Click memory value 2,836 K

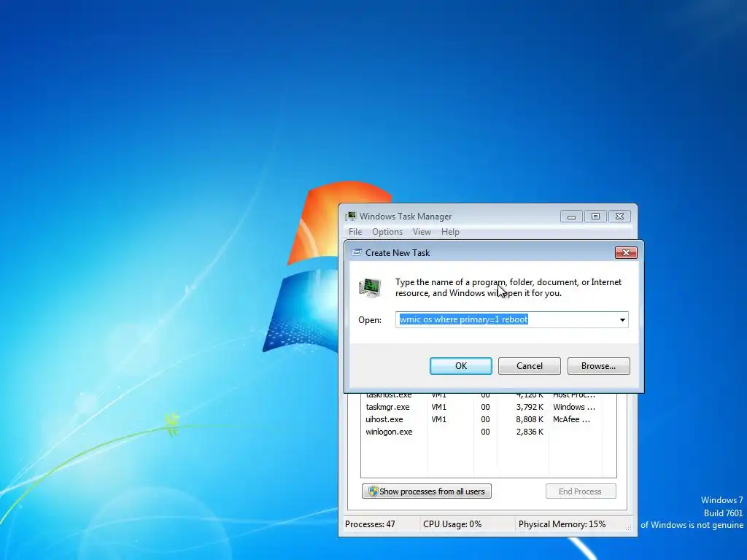pyautogui.click(x=530, y=432)
